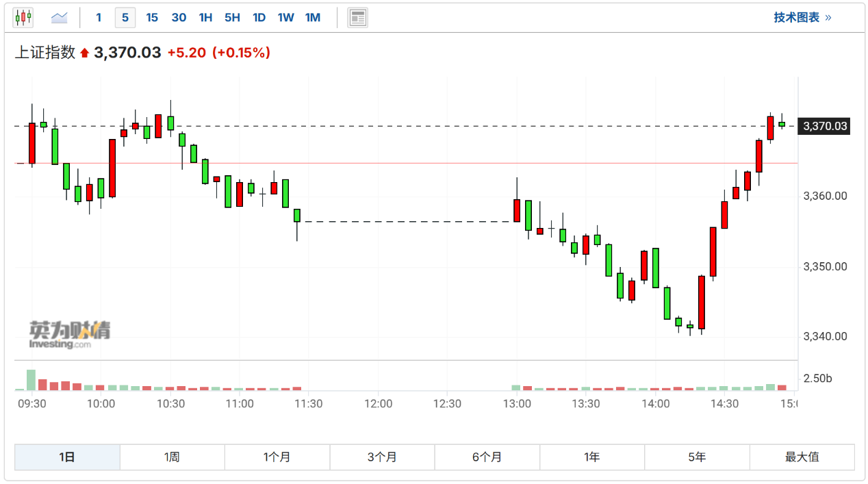The width and height of the screenshot is (868, 484).
Task: Select the 1 minute interval
Action: 99,17
